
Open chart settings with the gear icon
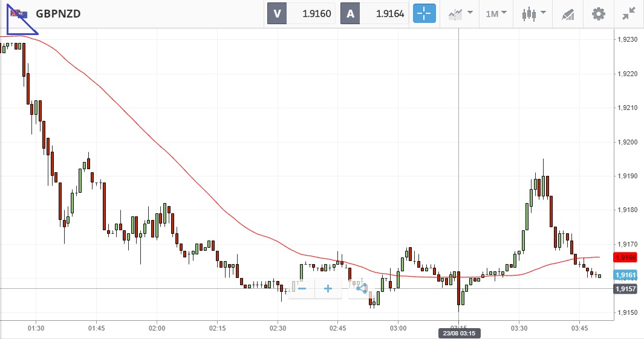pyautogui.click(x=599, y=13)
